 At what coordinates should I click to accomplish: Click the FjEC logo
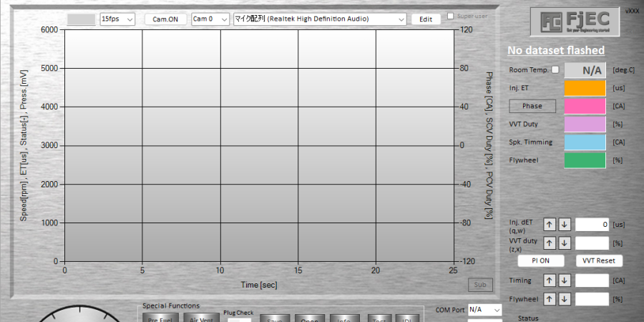click(571, 21)
